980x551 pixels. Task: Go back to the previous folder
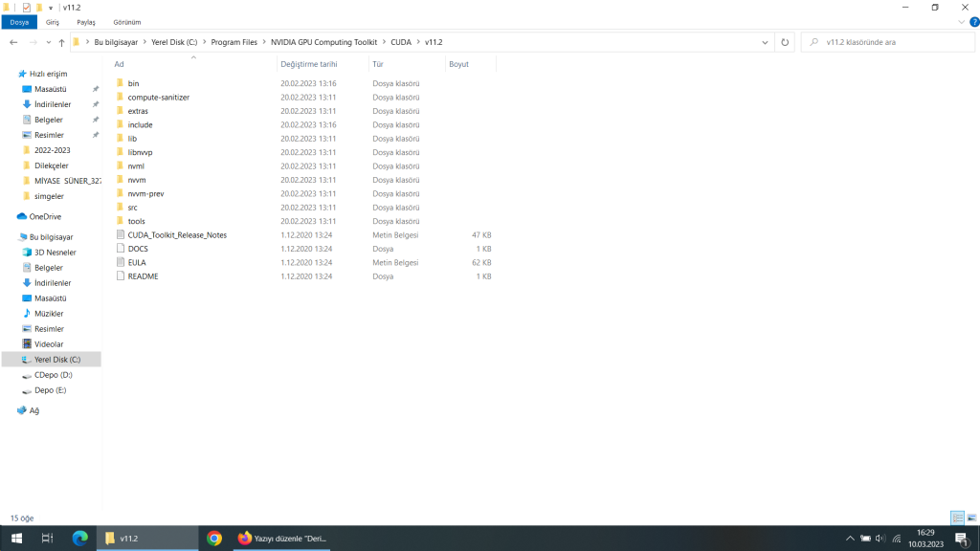[x=13, y=42]
